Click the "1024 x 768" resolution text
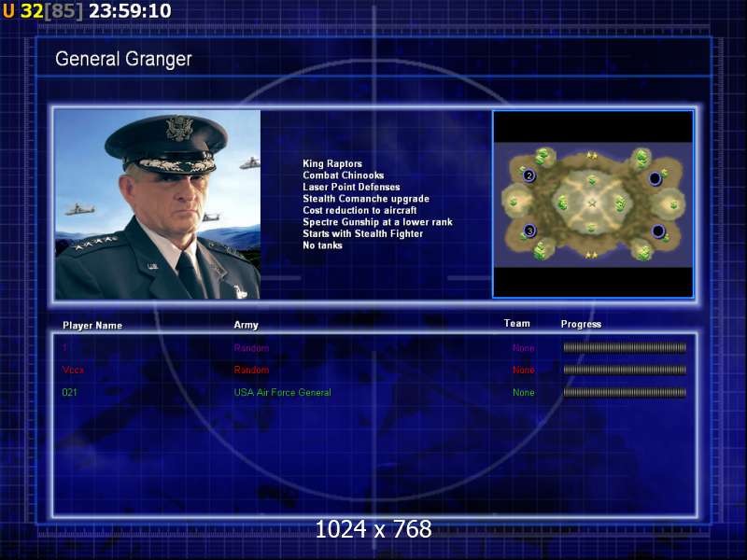 tap(373, 529)
